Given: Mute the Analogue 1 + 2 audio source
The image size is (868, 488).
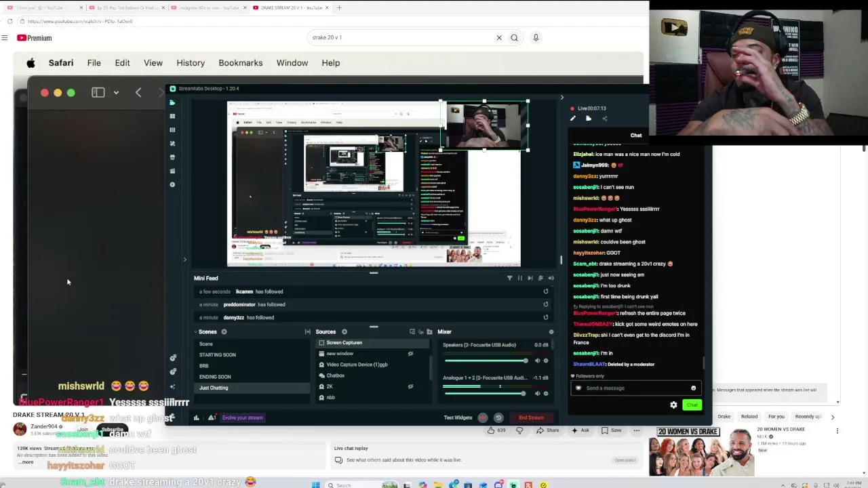Looking at the screenshot, I should point(538,393).
